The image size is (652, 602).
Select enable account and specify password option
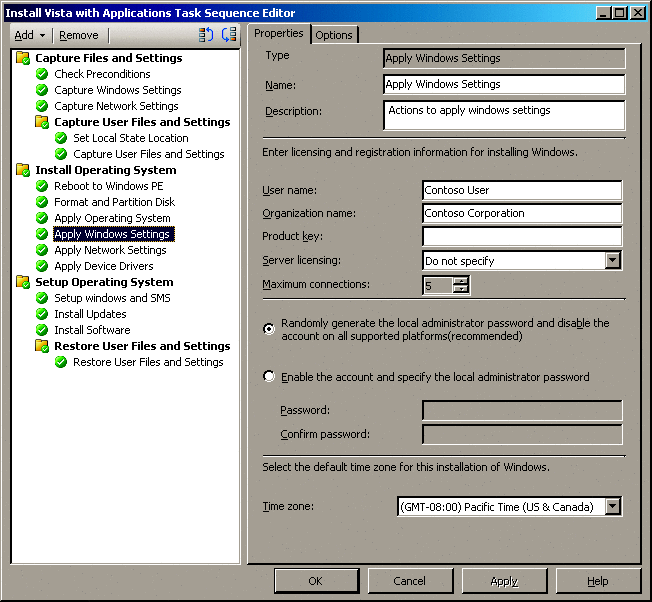(x=268, y=377)
